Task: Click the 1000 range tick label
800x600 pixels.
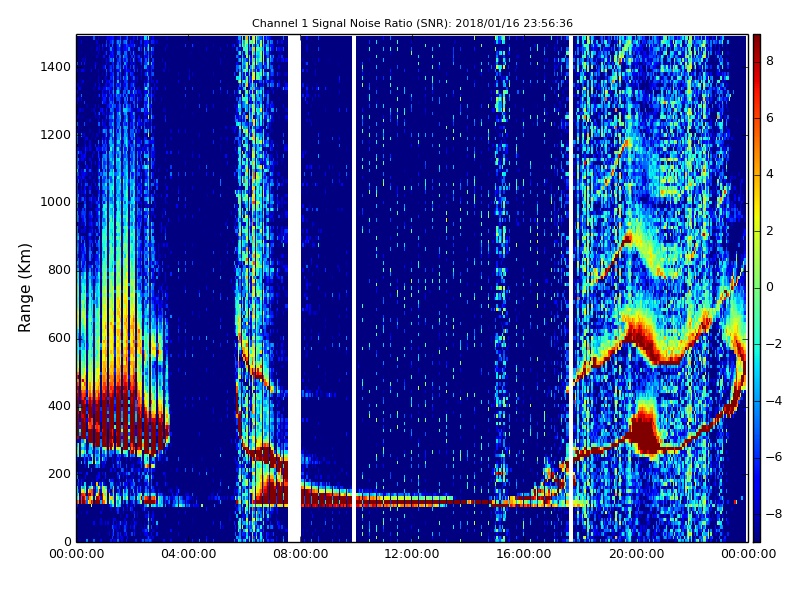Action: [56, 202]
